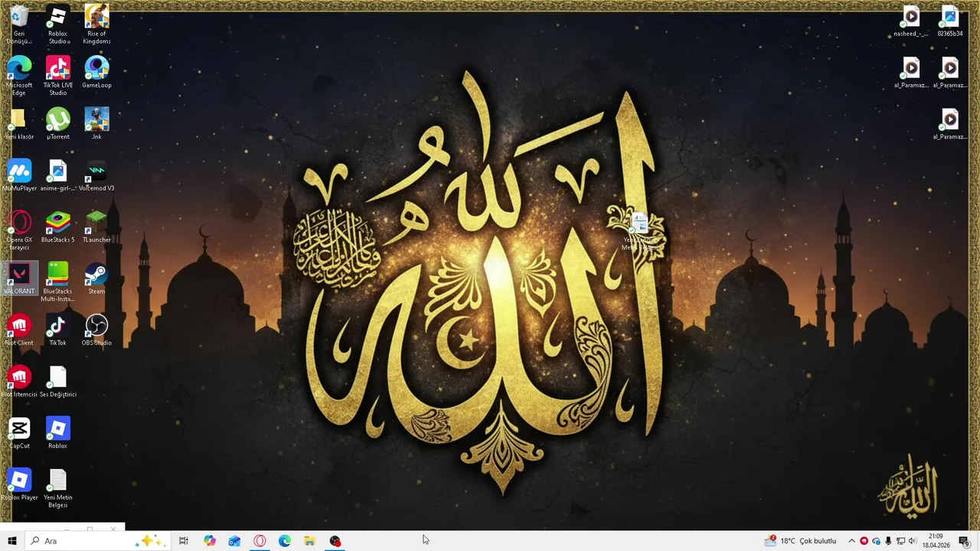
Task: Open the volume speaker tray icon
Action: [913, 541]
